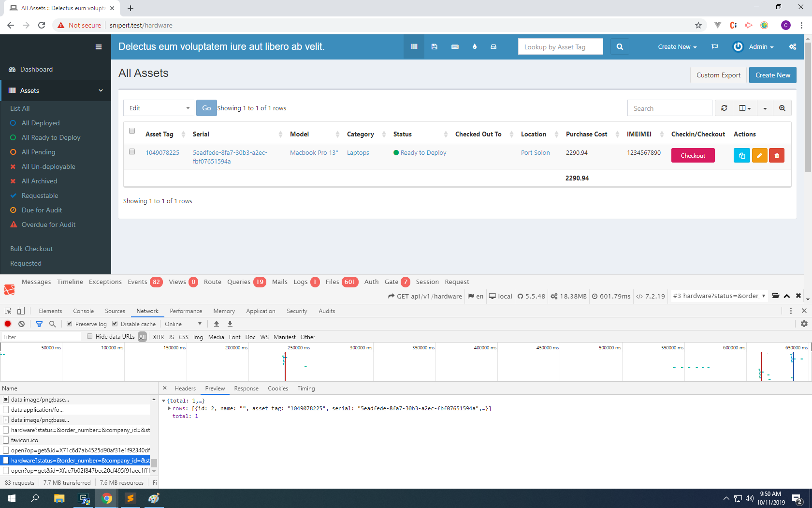The image size is (812, 508).
Task: Open File Explorer from the taskbar
Action: click(x=59, y=498)
